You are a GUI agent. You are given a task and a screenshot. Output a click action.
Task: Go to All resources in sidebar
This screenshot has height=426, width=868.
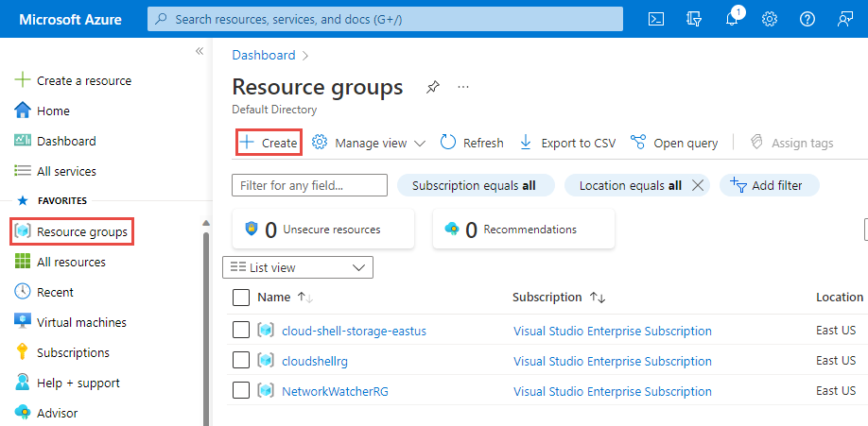[71, 262]
